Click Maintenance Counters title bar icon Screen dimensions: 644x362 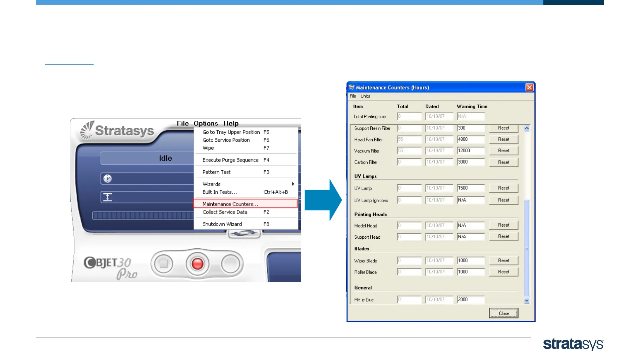point(352,87)
